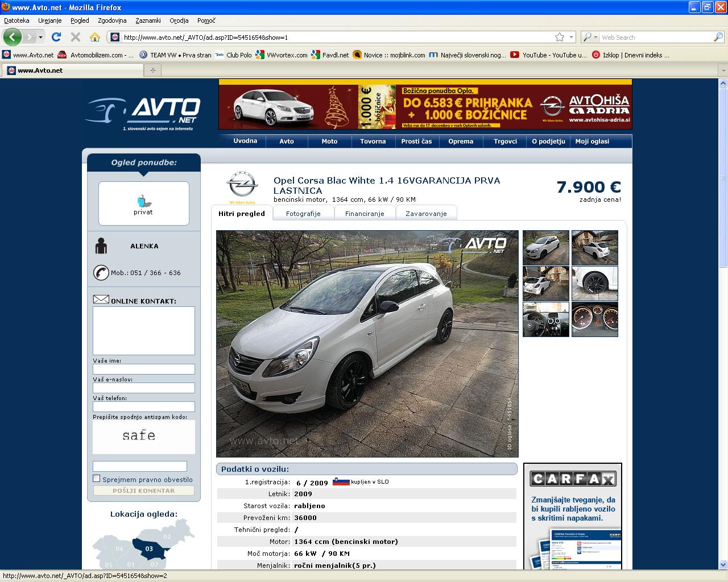Click the Vaše ime input field
Viewport: 728px width, 582px height.
coord(144,369)
